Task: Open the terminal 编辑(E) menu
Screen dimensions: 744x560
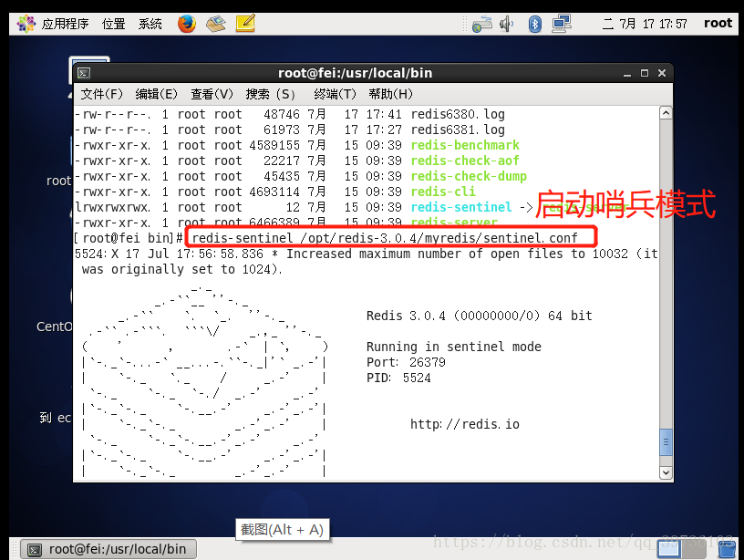Action: pyautogui.click(x=156, y=94)
